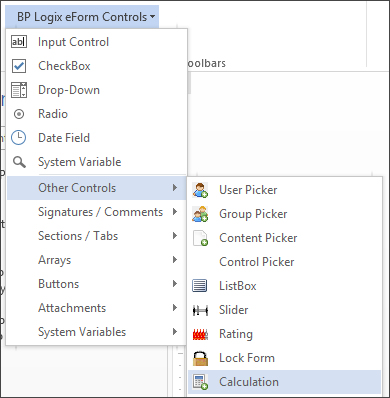This screenshot has height=398, width=390.
Task: Click the Calculation calculator icon
Action: 200,382
